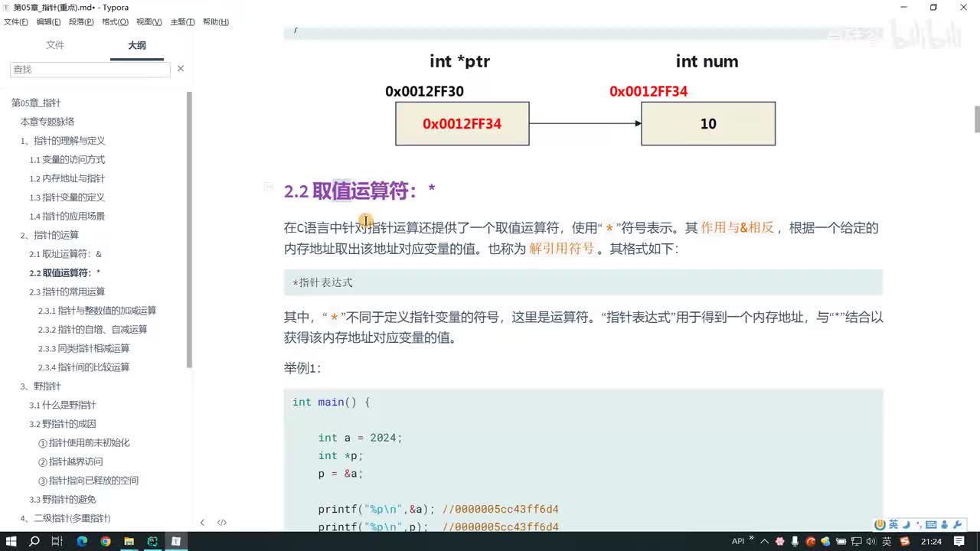Click the 查找 search field in sidebar
Screen dimensions: 980x551
[90, 69]
